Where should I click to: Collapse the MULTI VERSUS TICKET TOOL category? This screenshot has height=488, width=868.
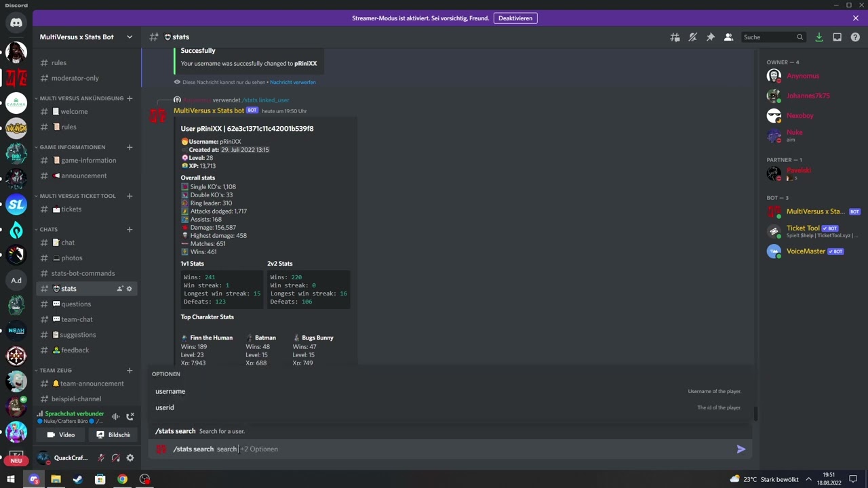pos(77,196)
